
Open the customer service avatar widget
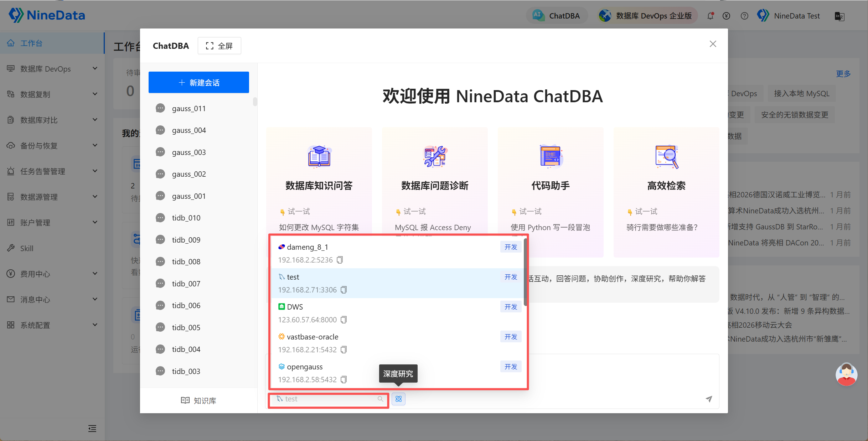(847, 374)
